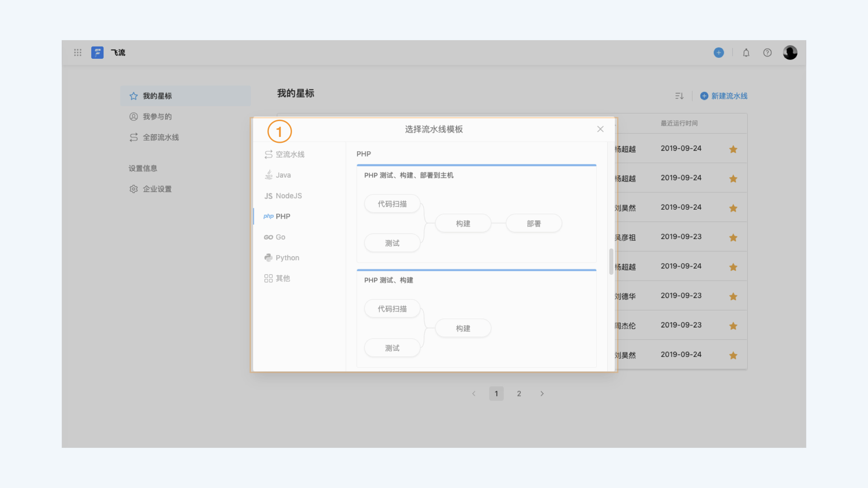The height and width of the screenshot is (488, 868).
Task: Click the php logo icon
Action: click(269, 216)
